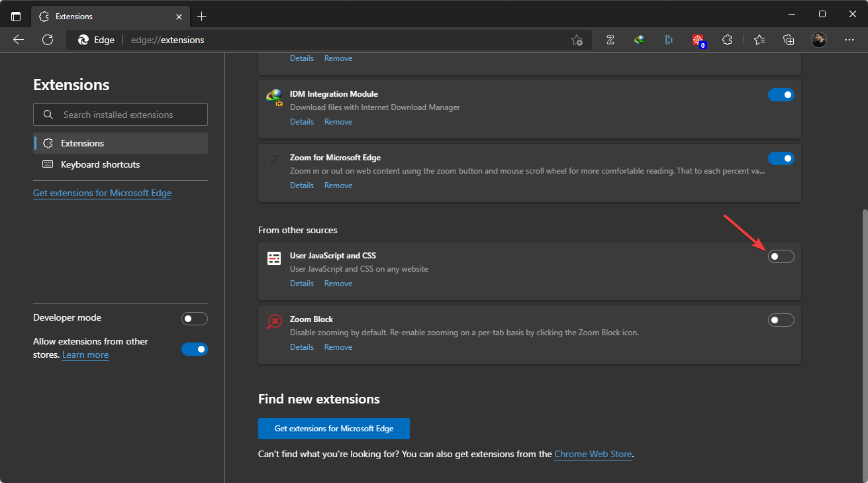Click Get extensions for Microsoft Edge sidebar link
The width and height of the screenshot is (868, 483).
point(102,193)
